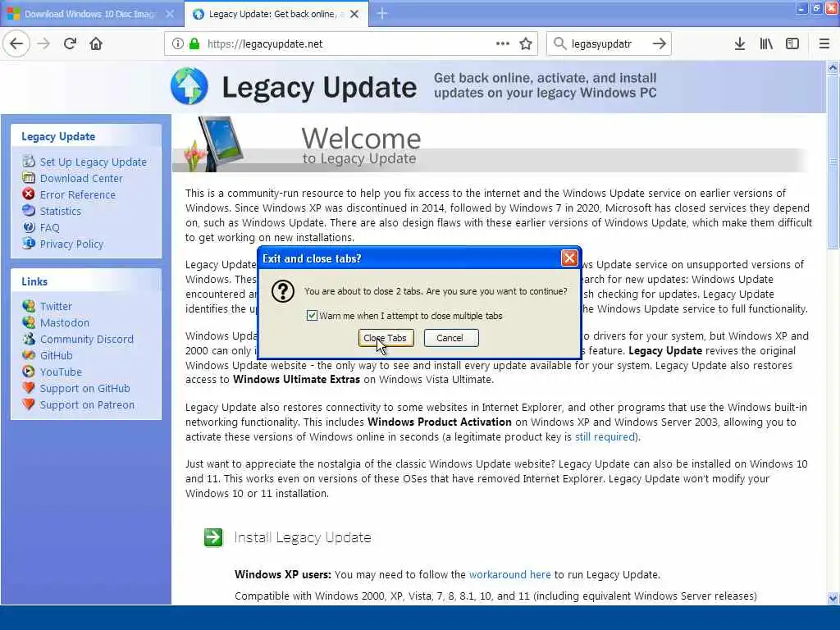
Task: Toggle the sidebar view
Action: pyautogui.click(x=792, y=44)
